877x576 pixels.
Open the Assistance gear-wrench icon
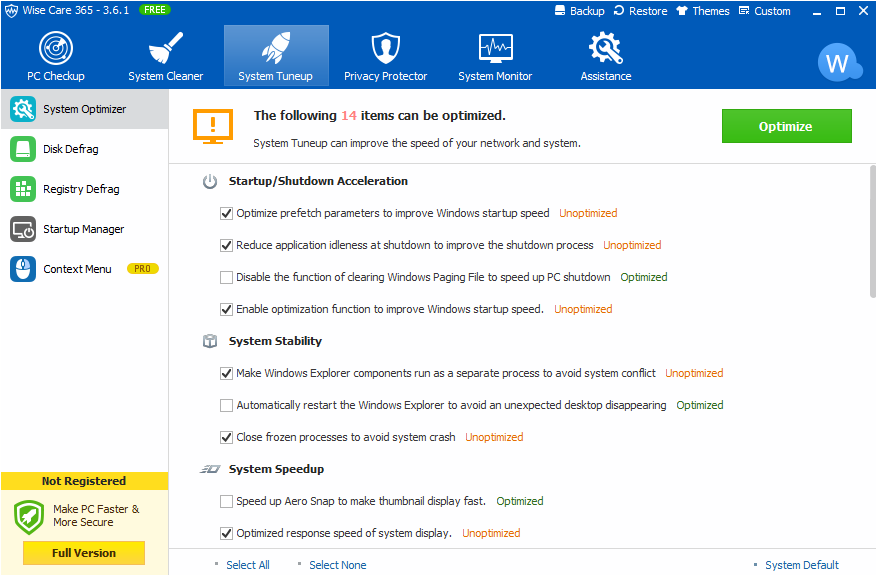(x=605, y=48)
